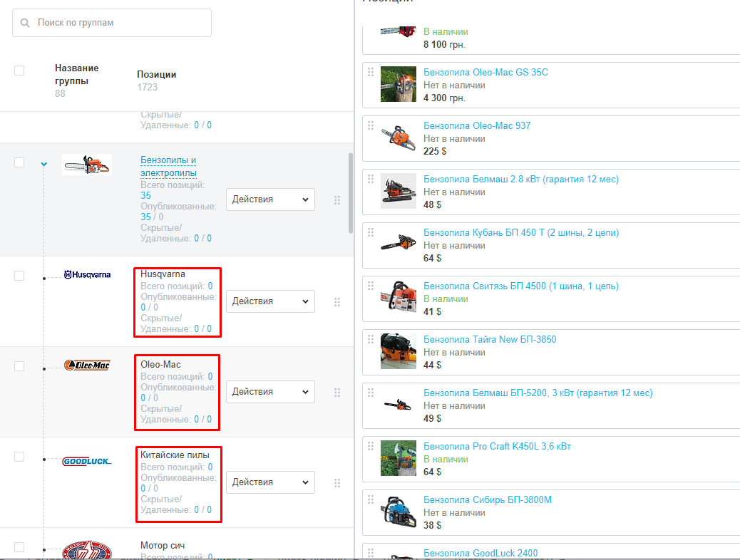Screen dimensions: 740x560
Task: Click the drag handle for Китайские пилы group row
Action: pyautogui.click(x=337, y=483)
